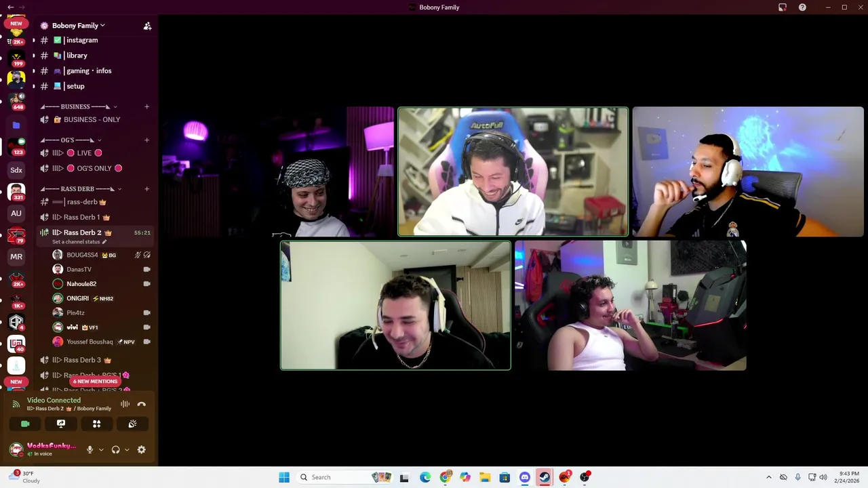The width and height of the screenshot is (868, 488).
Task: Click the 6 NEW MENTIONS pill
Action: pos(96,382)
